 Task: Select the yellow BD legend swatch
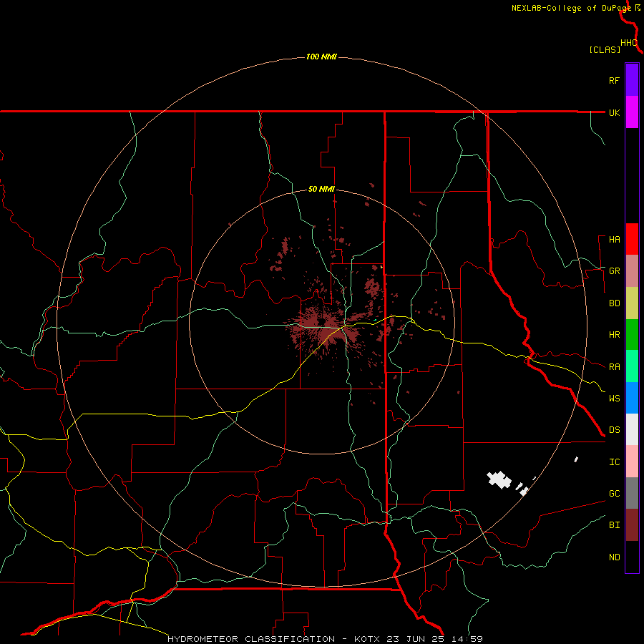(x=632, y=303)
